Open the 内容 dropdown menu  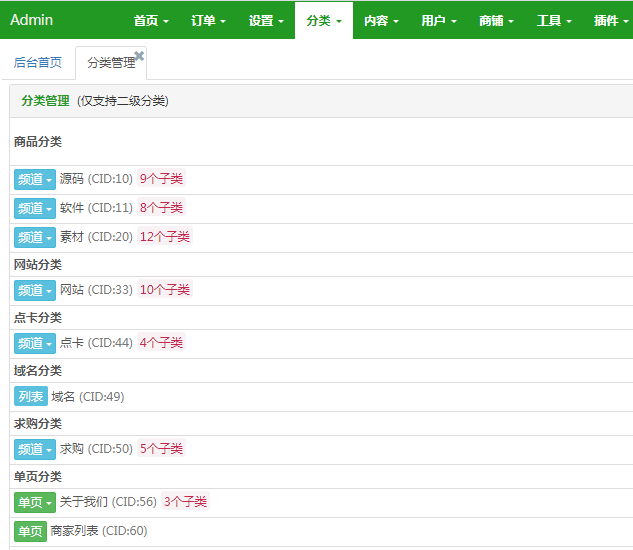coord(381,20)
